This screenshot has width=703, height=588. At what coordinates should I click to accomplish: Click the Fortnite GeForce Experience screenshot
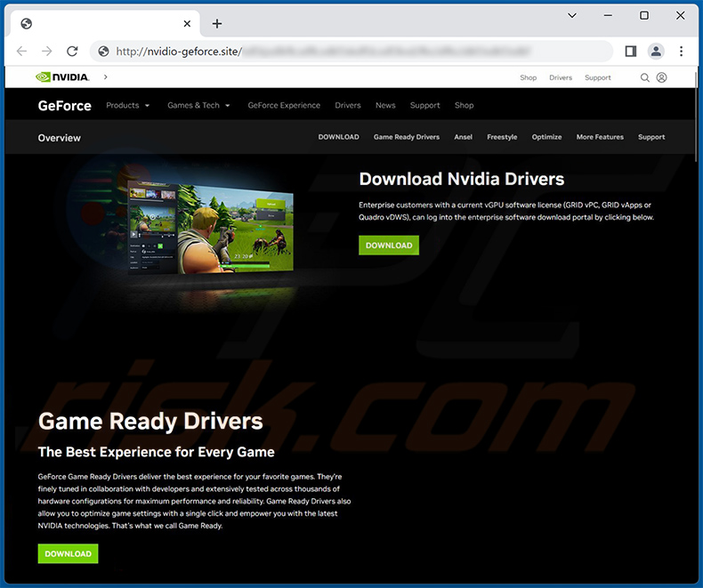(210, 228)
